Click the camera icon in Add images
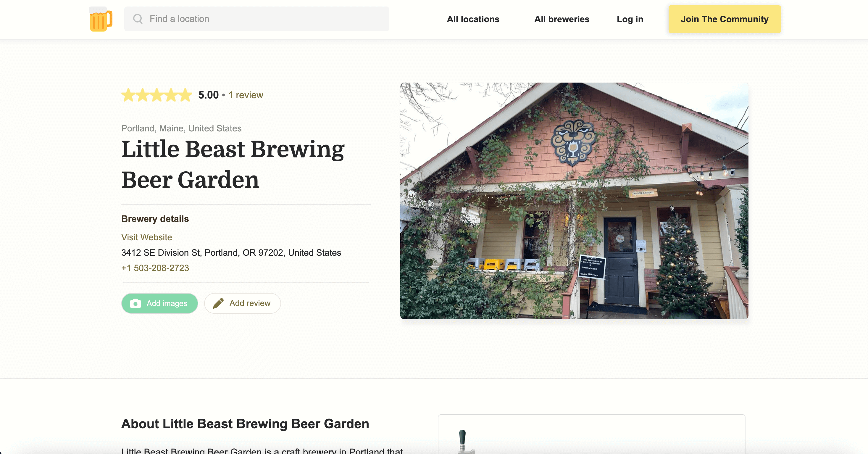The image size is (868, 454). coord(135,303)
